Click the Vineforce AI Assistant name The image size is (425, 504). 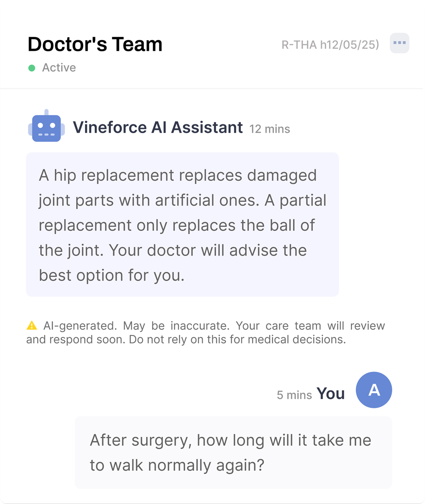pos(158,127)
